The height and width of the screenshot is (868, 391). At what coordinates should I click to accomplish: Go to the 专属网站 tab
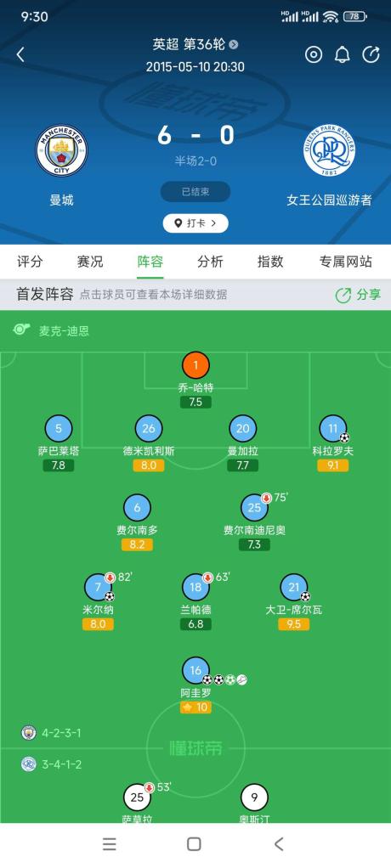346,262
